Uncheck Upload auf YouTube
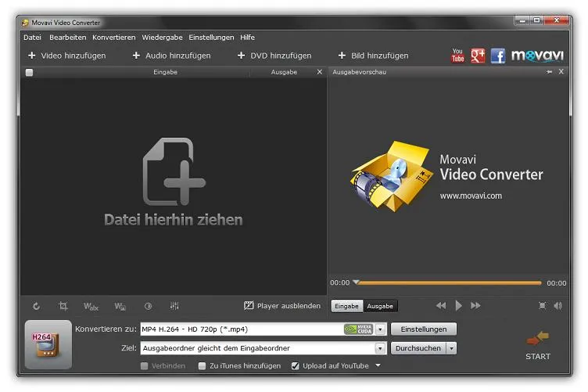588x392 pixels. coord(296,365)
